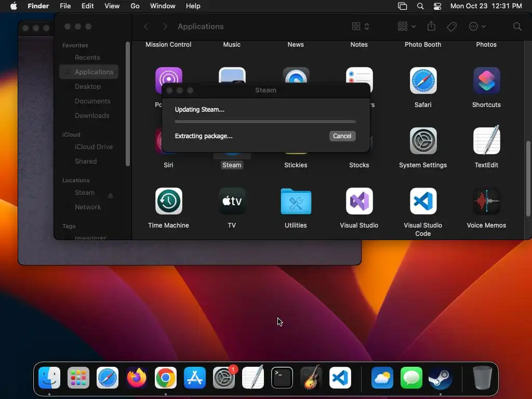Launch System Settings from Applications
Screen dimensions: 532x399
click(423, 141)
